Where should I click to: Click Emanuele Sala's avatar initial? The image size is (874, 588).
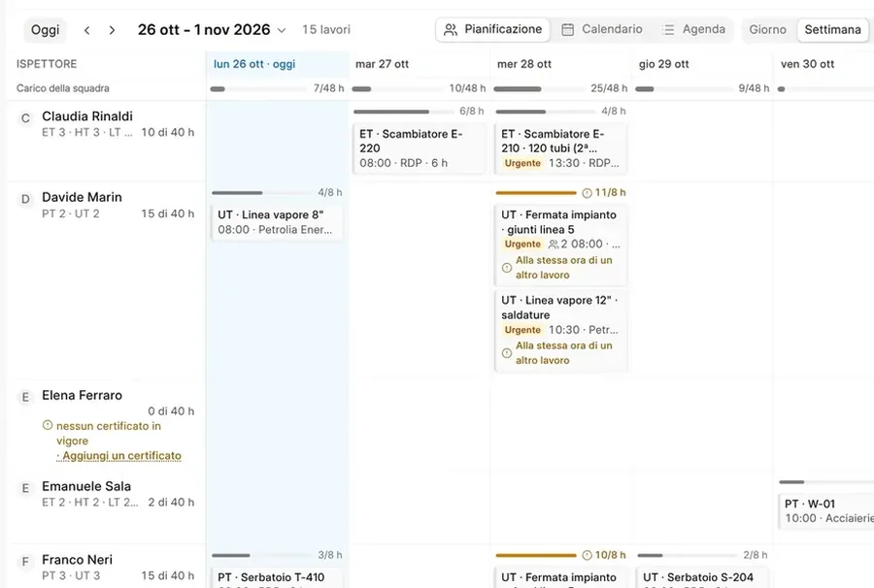tap(25, 488)
